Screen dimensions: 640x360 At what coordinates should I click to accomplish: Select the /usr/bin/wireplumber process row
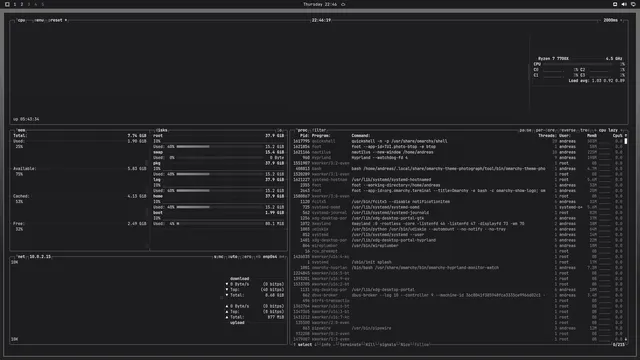point(458,246)
